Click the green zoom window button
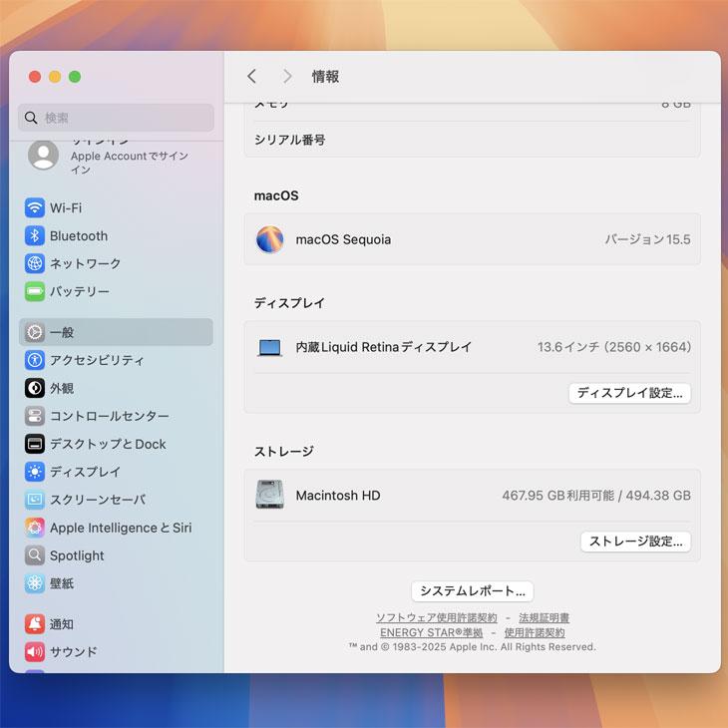The height and width of the screenshot is (728, 728). coord(75,77)
